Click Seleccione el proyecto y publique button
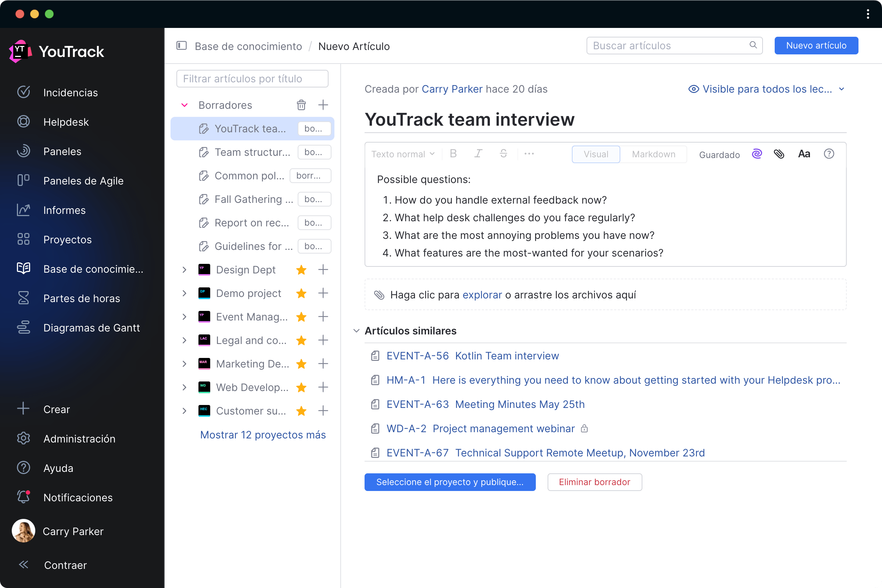Image resolution: width=882 pixels, height=588 pixels. [x=449, y=482]
